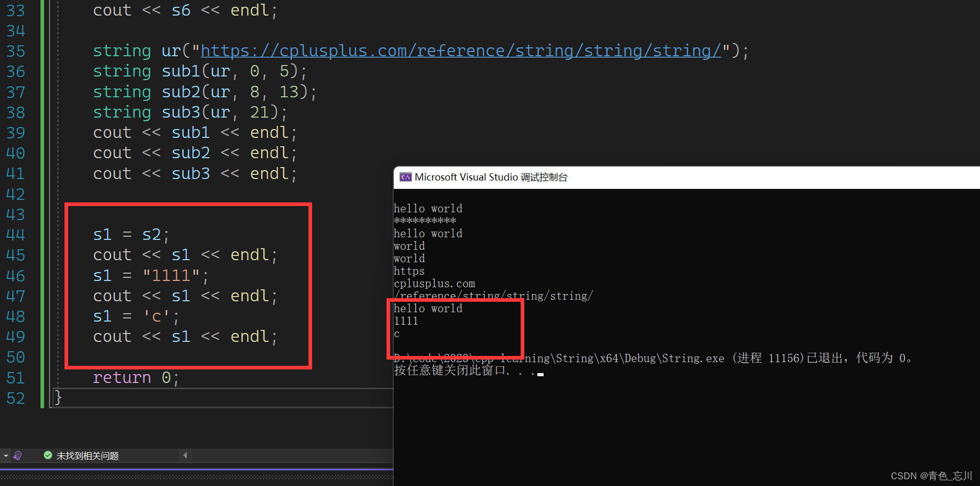
Task: Click line number 44 in the gutter
Action: pos(16,235)
